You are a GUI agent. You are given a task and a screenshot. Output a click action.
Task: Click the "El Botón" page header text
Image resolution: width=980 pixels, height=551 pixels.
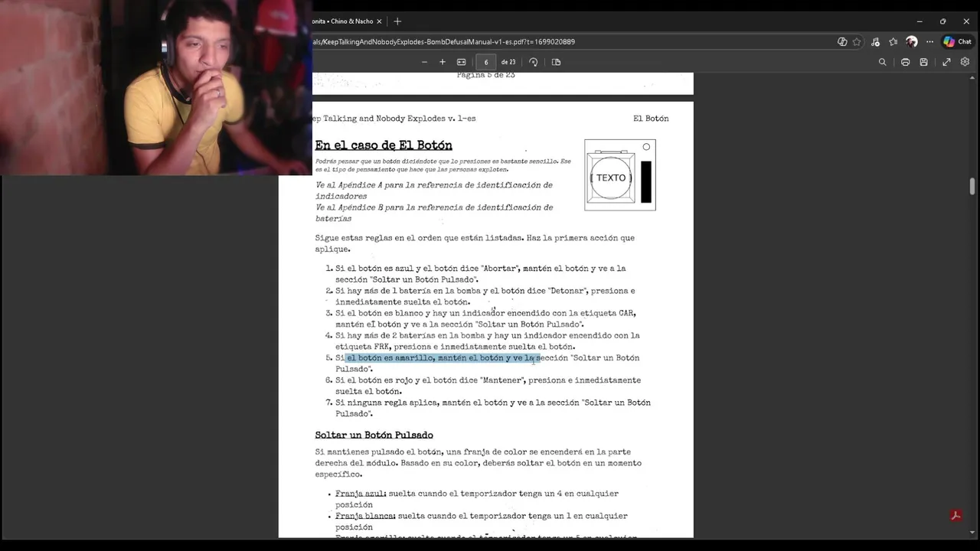(651, 119)
